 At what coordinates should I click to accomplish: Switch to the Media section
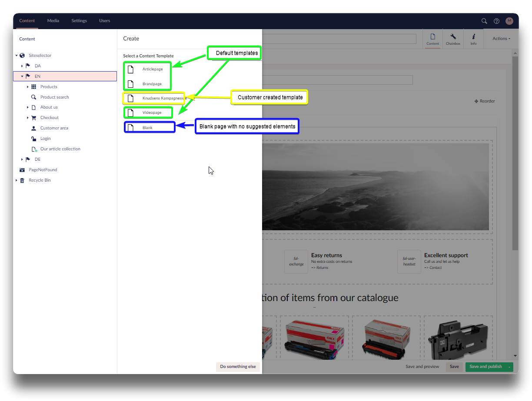pyautogui.click(x=53, y=21)
